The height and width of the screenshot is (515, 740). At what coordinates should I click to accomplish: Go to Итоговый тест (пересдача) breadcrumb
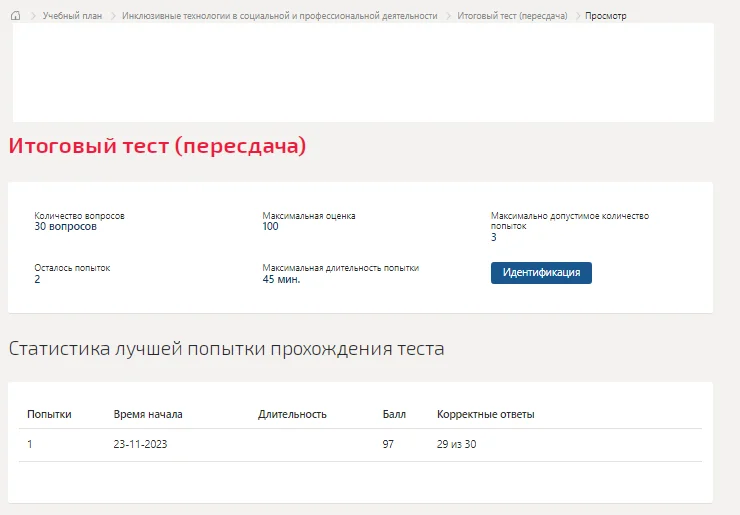pos(512,16)
